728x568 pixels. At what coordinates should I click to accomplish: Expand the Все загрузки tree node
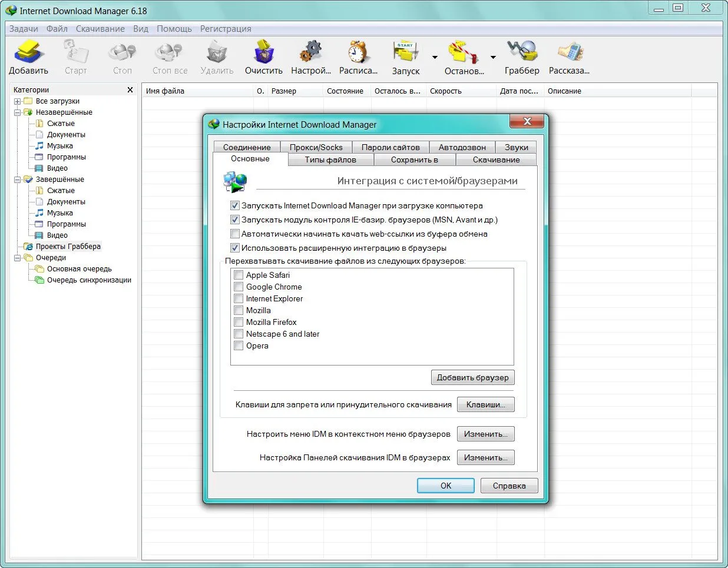click(18, 101)
